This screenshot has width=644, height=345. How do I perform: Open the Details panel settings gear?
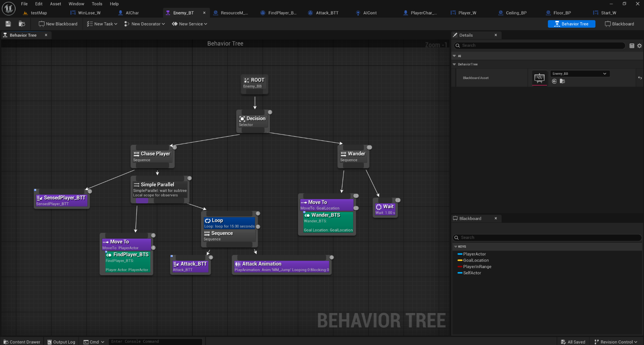tap(639, 46)
